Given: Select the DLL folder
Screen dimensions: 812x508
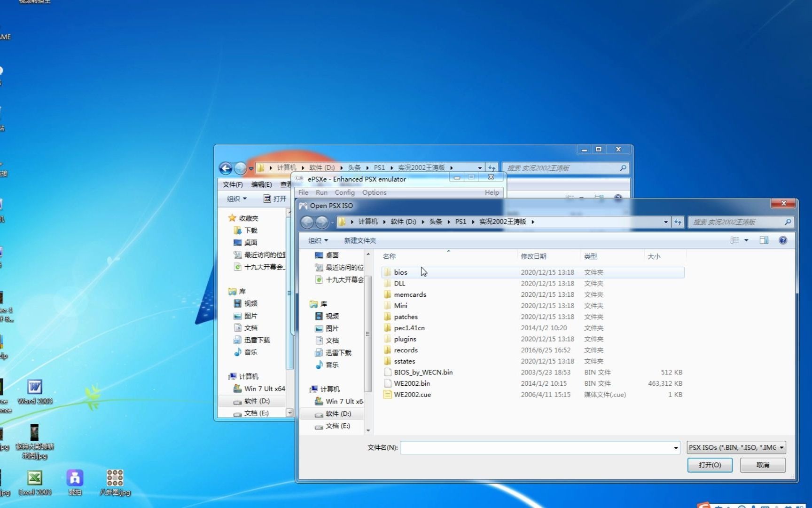Looking at the screenshot, I should (x=532, y=284).
